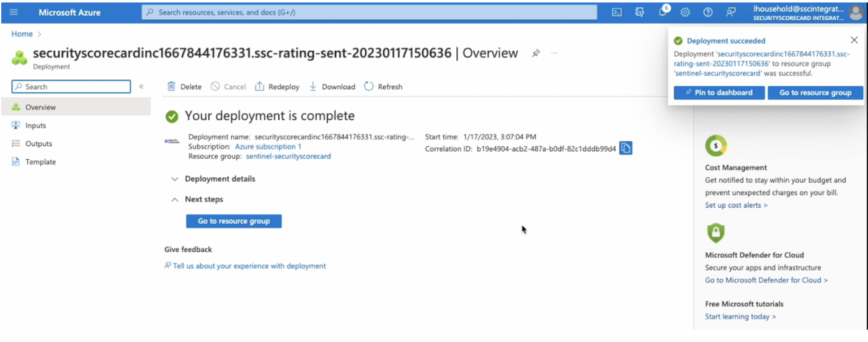Launch Cloud Shell from the top bar
This screenshot has height=342, width=868.
point(617,12)
